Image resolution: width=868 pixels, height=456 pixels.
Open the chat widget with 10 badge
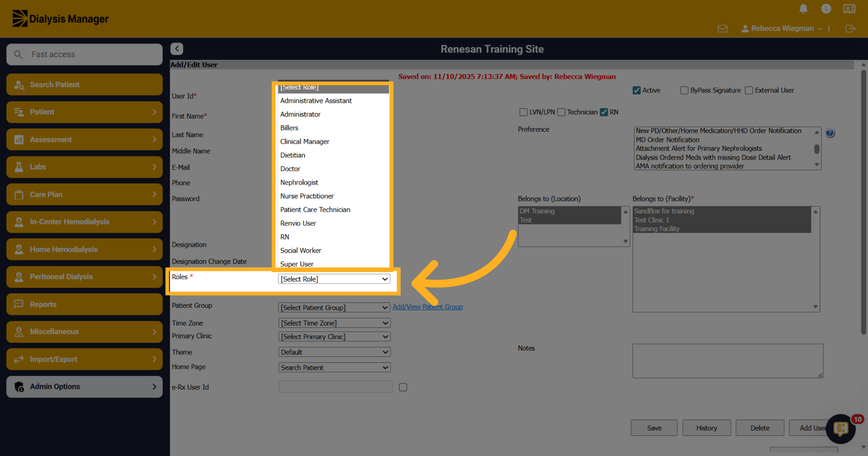841,429
